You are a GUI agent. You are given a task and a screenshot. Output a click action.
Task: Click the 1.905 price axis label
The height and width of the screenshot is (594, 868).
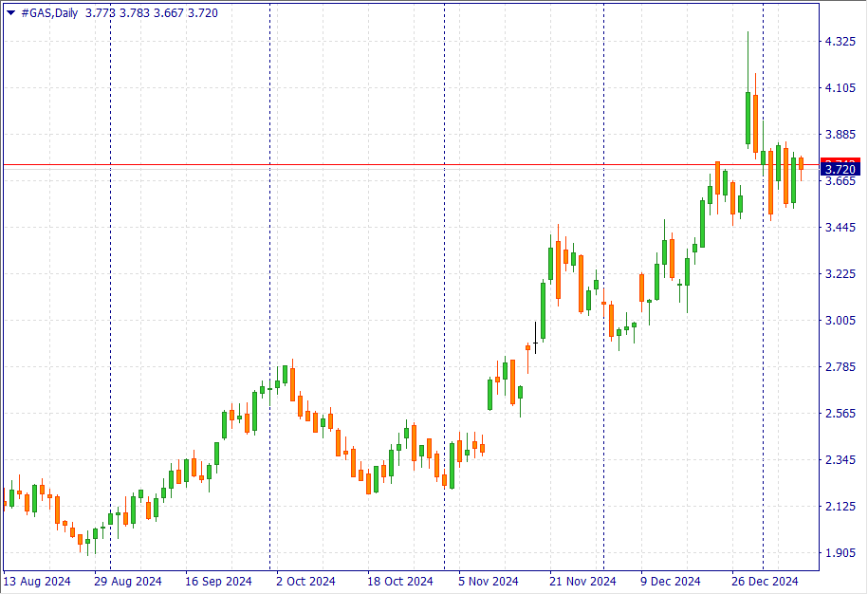point(840,553)
